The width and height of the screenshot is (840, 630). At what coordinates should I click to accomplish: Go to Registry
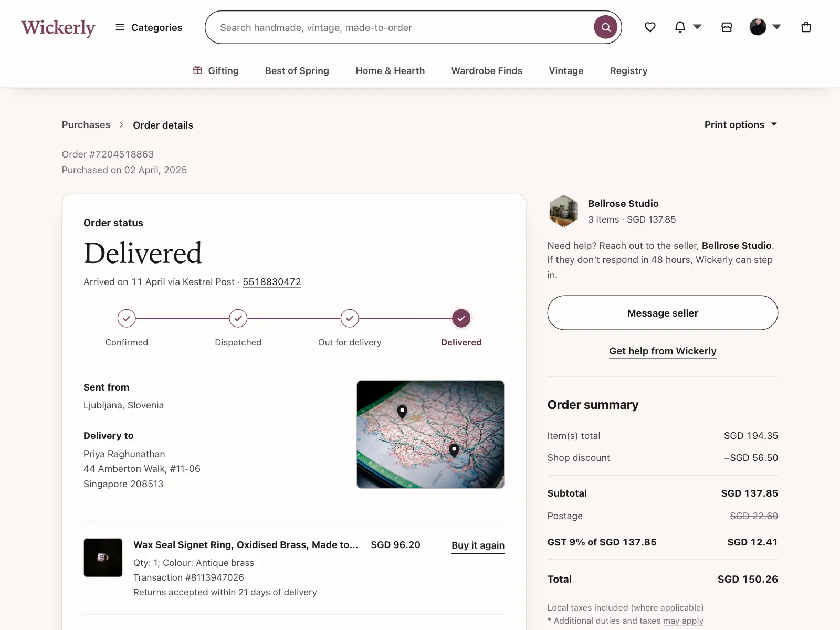[628, 71]
